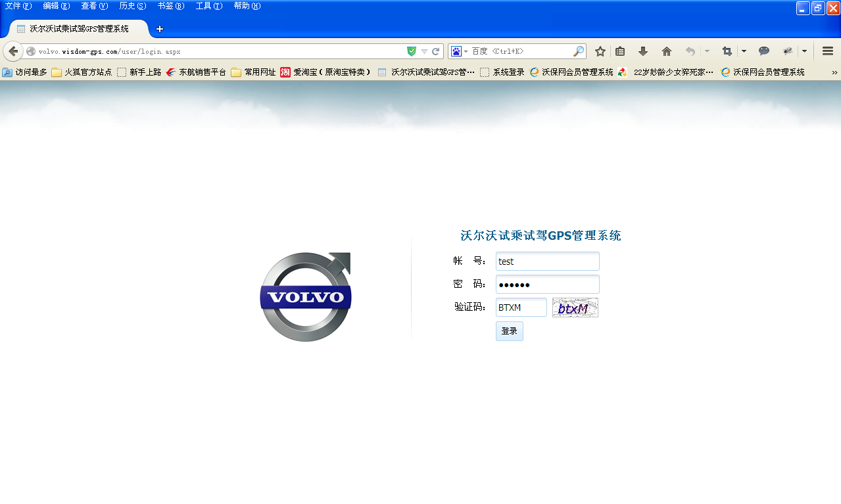
Task: Show bookmarks list icon
Action: point(620,51)
